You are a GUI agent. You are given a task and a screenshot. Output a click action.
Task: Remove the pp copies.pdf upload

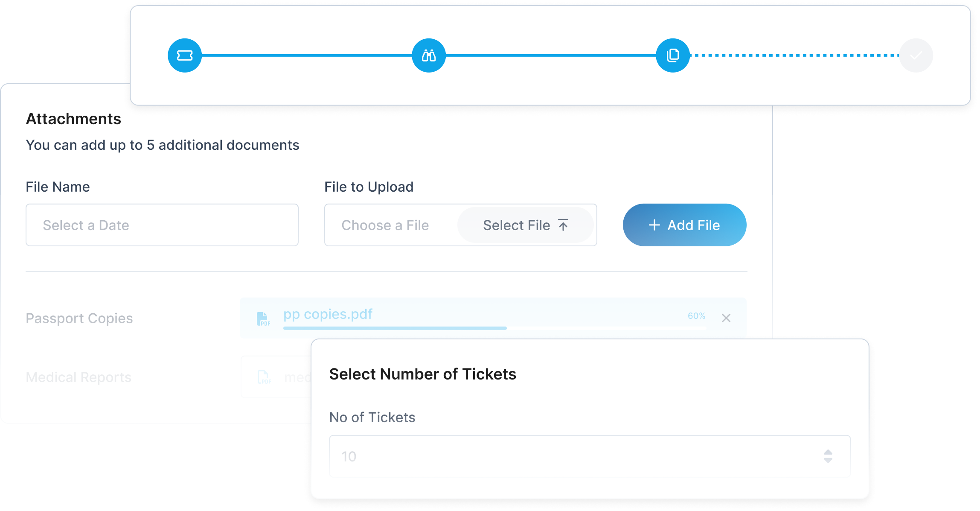pos(726,318)
